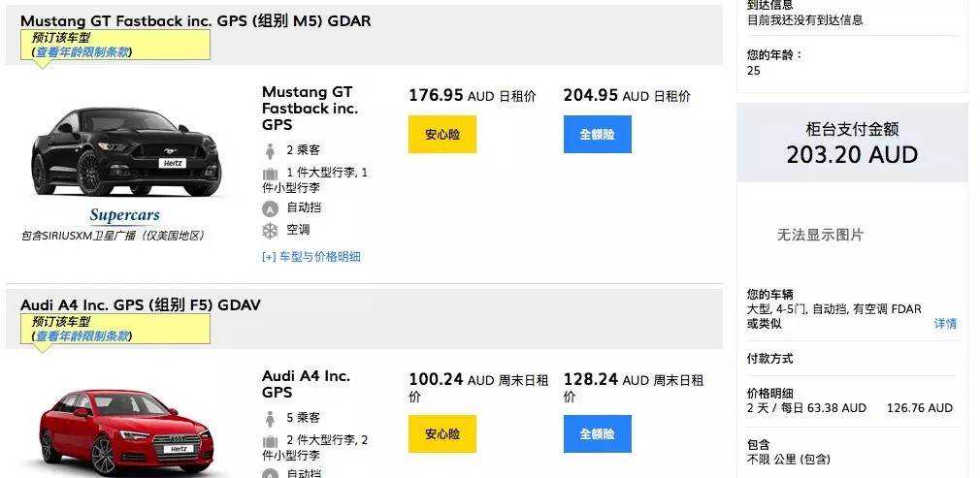Open age restriction terms for Audi A4
This screenshot has height=478, width=980.
coord(82,336)
